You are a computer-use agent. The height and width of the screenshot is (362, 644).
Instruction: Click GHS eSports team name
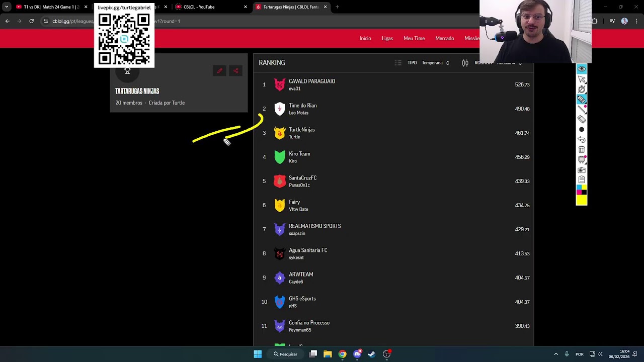point(302,299)
